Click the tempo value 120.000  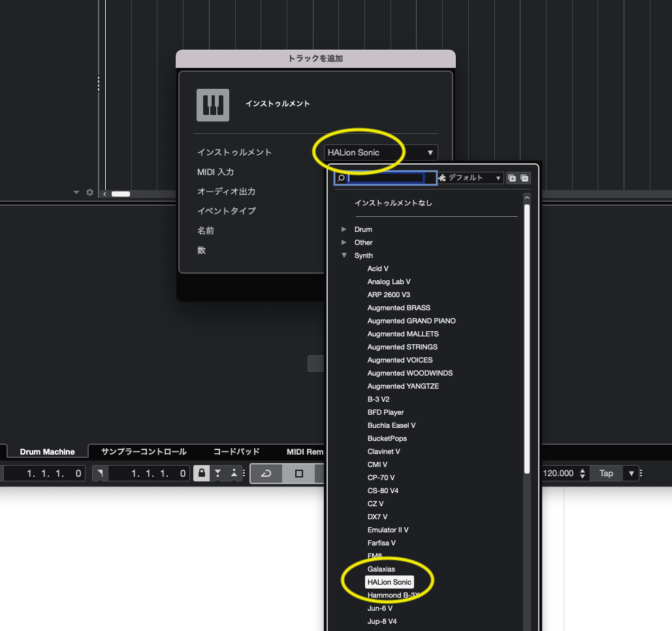point(558,473)
